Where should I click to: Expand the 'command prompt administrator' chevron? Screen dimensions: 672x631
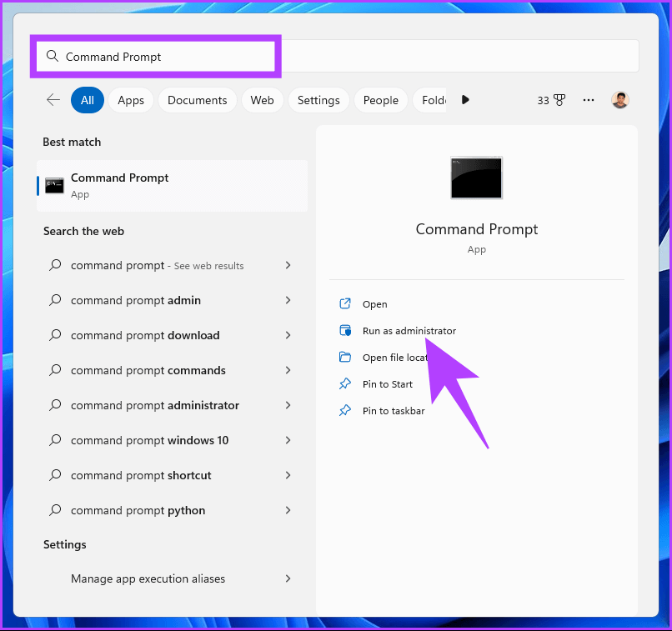pyautogui.click(x=288, y=405)
